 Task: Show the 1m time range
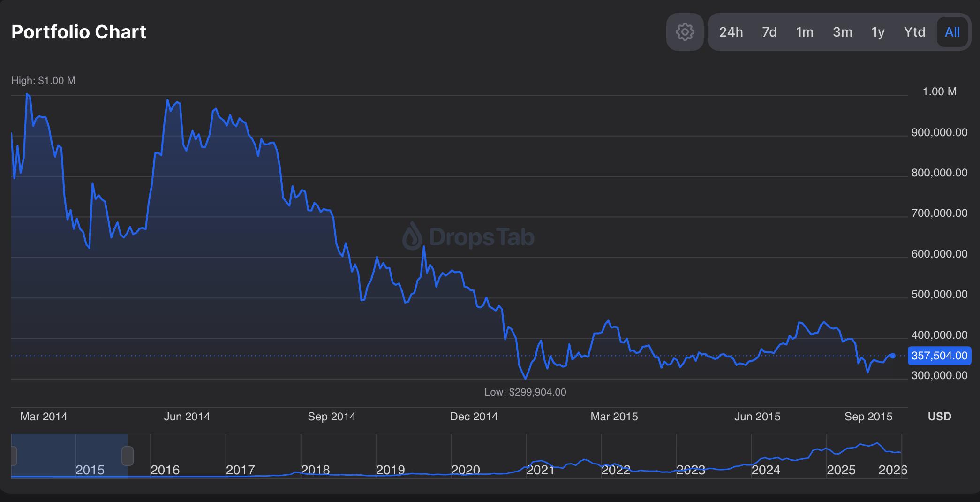[x=805, y=32]
